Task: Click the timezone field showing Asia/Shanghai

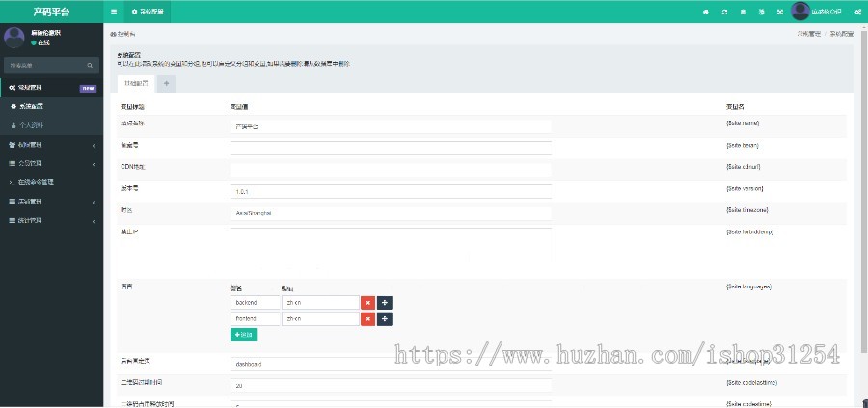Action: point(391,213)
